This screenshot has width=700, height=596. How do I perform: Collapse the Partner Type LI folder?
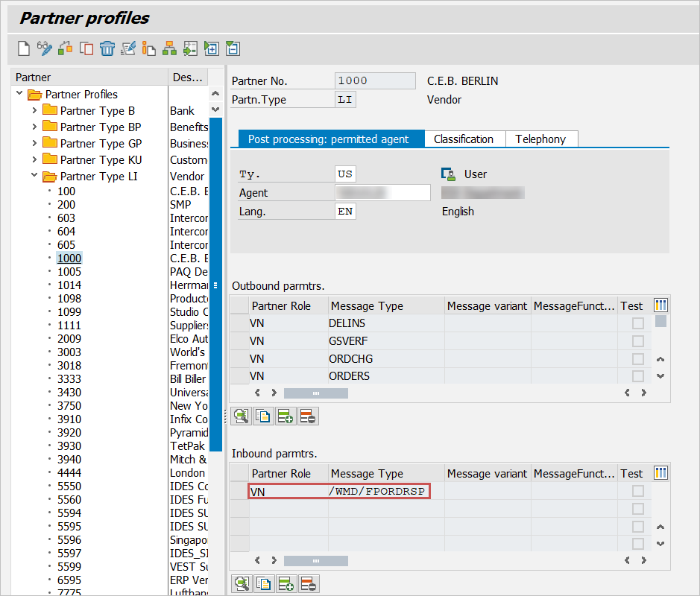(34, 177)
